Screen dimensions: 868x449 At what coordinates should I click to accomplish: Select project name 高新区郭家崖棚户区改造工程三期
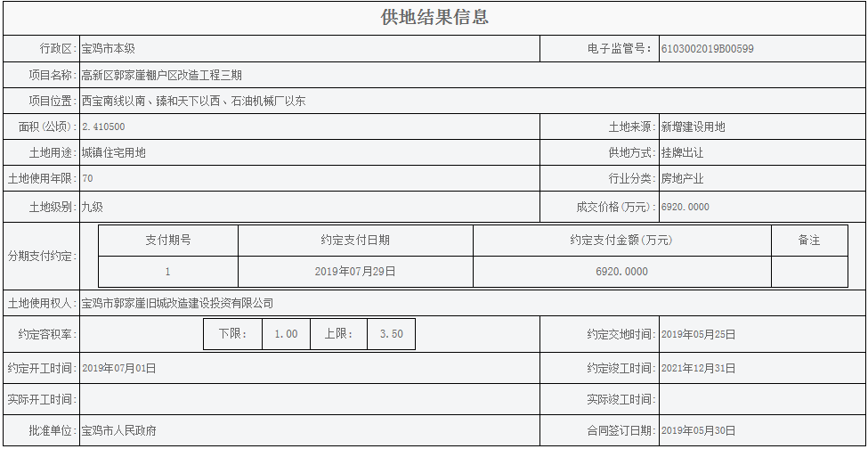(161, 75)
